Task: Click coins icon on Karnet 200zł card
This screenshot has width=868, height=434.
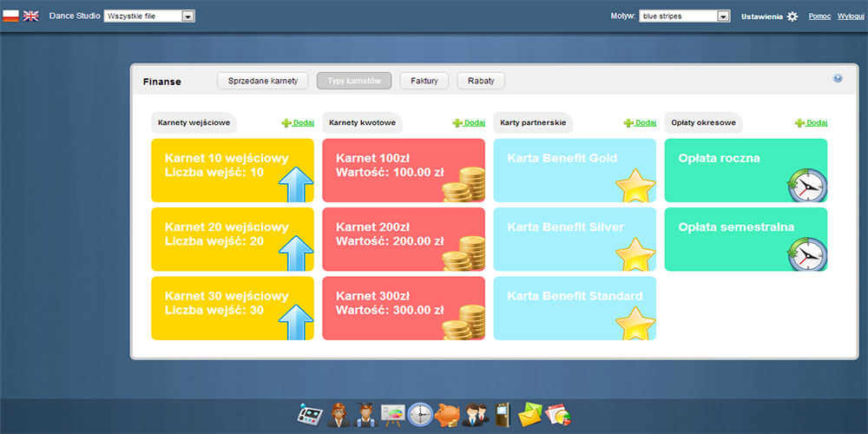Action: coord(464,253)
